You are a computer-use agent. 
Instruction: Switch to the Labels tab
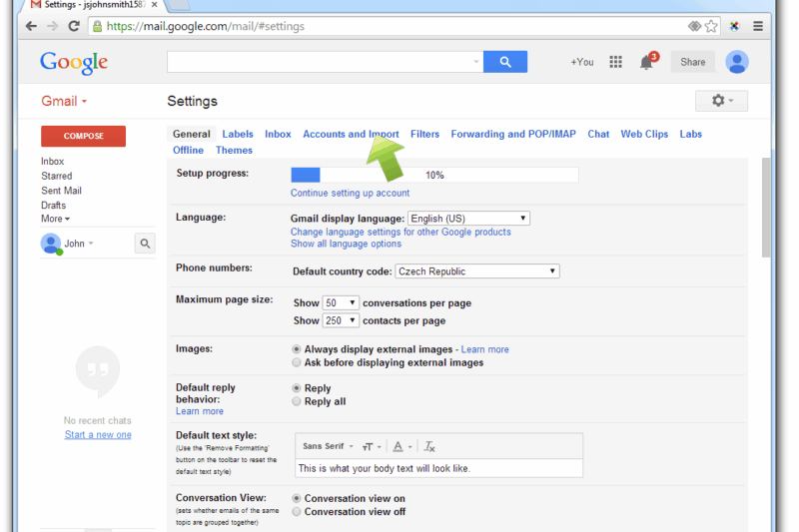[x=238, y=134]
